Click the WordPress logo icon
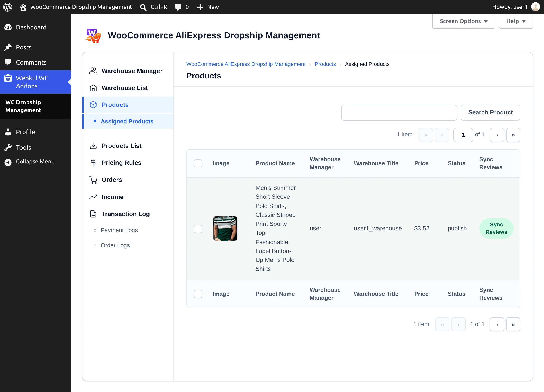This screenshot has width=544, height=392. pos(8,7)
